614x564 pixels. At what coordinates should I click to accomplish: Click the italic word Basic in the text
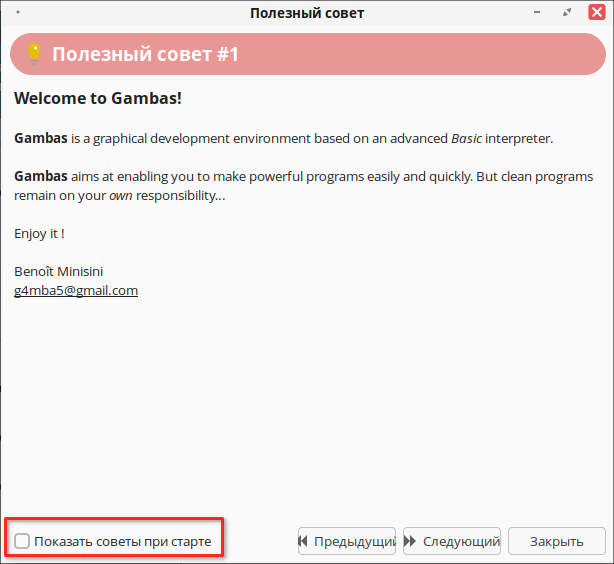click(x=467, y=138)
